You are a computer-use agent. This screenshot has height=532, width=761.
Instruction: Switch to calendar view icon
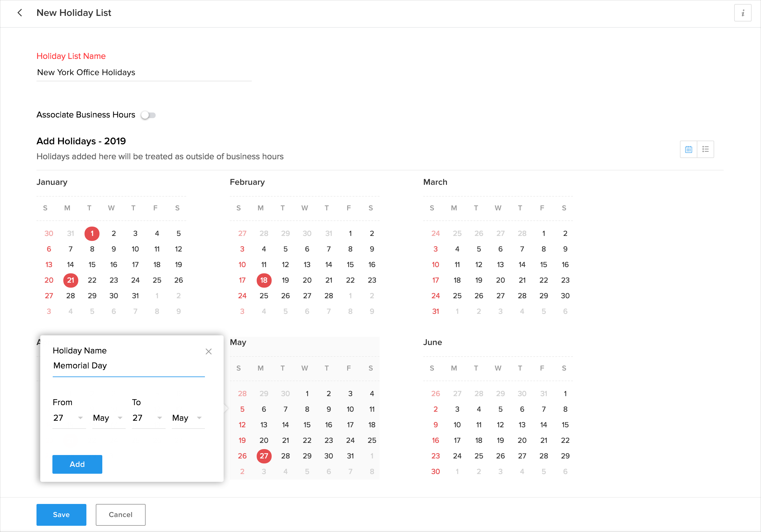tap(688, 149)
